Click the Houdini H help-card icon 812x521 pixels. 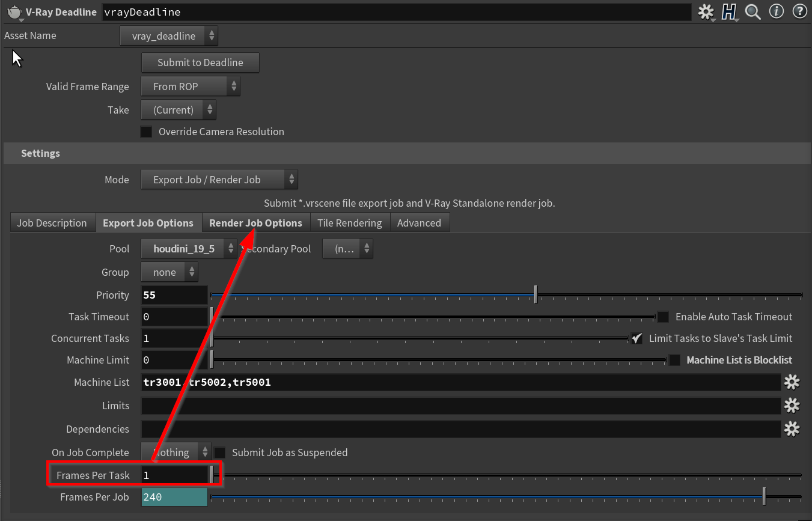(x=730, y=12)
